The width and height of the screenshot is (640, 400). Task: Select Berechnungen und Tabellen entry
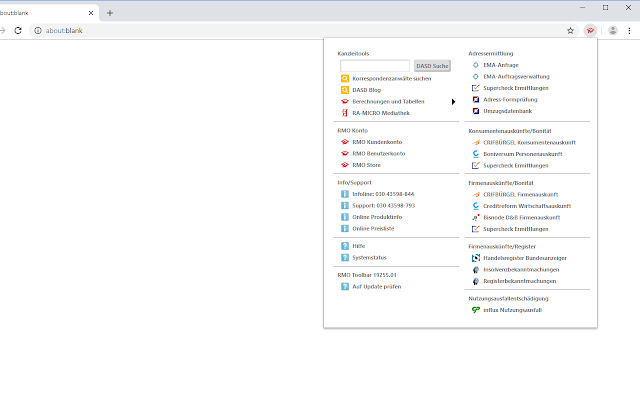388,102
